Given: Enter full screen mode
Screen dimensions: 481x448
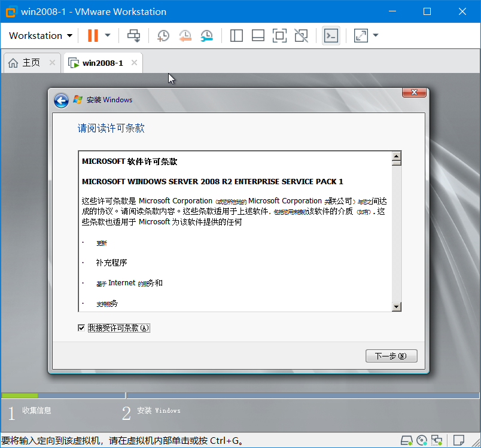Looking at the screenshot, I should [x=279, y=35].
